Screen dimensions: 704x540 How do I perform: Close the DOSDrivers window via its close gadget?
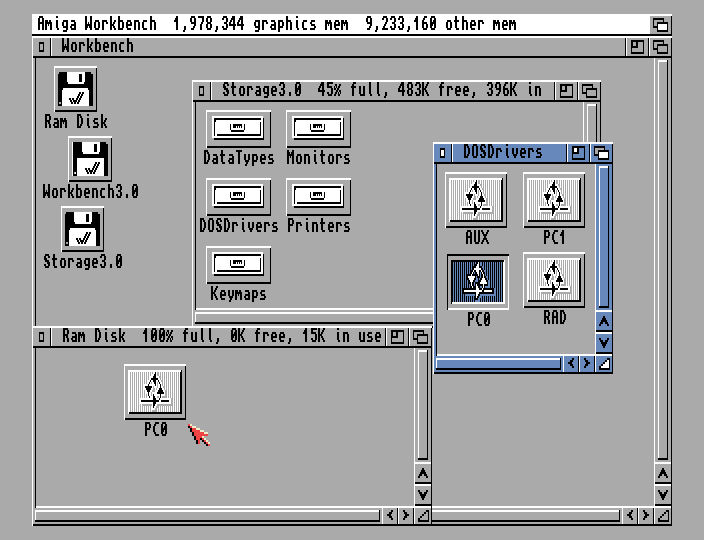[442, 153]
